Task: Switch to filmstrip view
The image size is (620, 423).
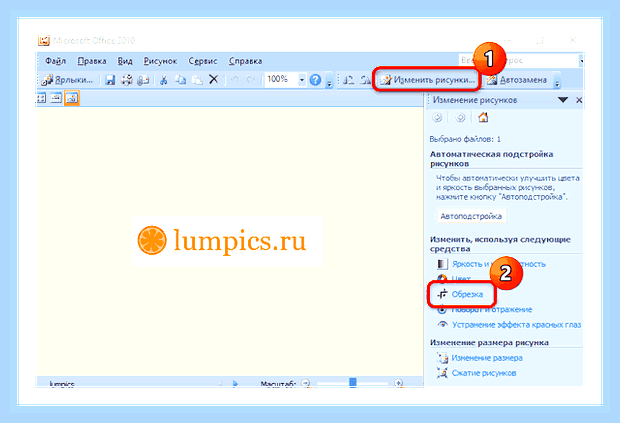Action: [x=56, y=98]
